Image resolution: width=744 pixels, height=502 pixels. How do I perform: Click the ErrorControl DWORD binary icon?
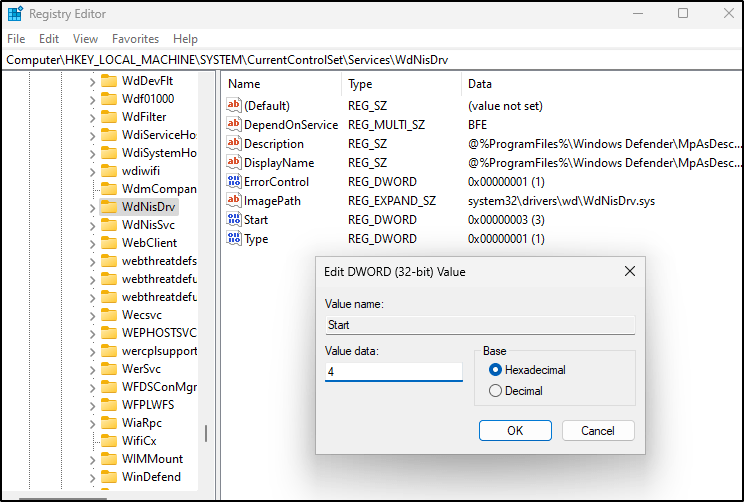[235, 182]
